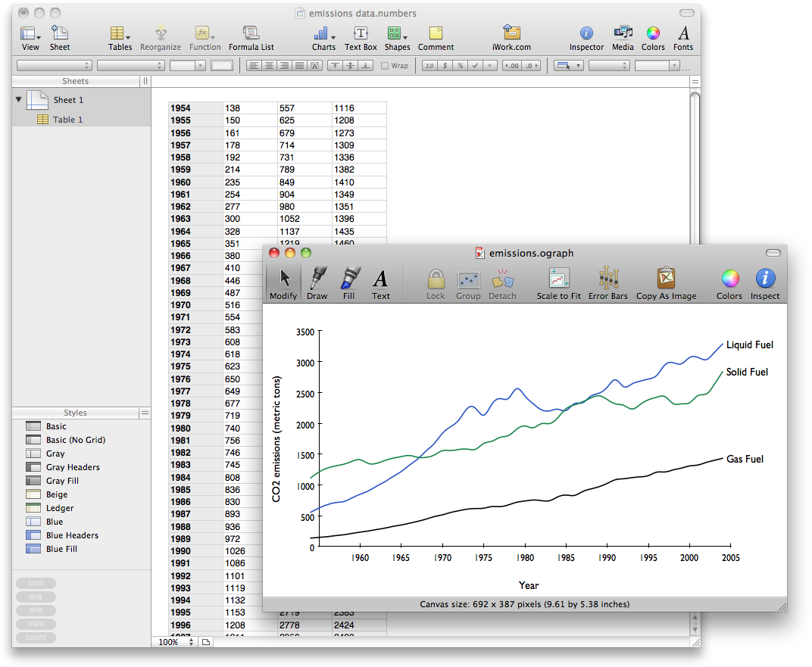The image size is (812, 667).
Task: Insert a Text Box in Numbers
Action: tap(361, 33)
